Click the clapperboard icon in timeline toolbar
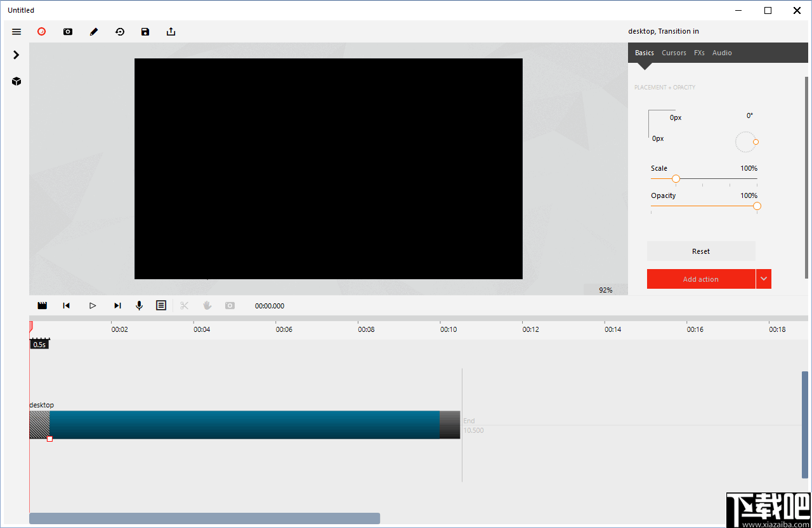Screen dimensions: 812x528 pos(43,306)
